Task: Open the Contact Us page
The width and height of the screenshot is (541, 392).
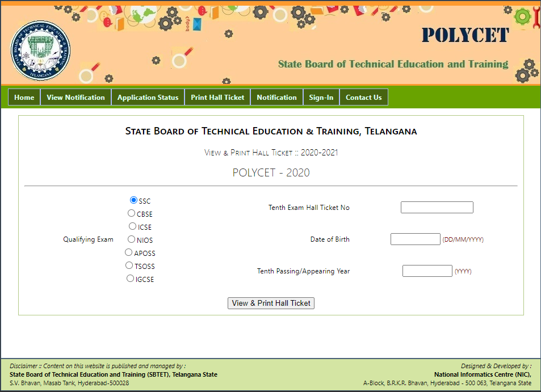Action: 364,97
